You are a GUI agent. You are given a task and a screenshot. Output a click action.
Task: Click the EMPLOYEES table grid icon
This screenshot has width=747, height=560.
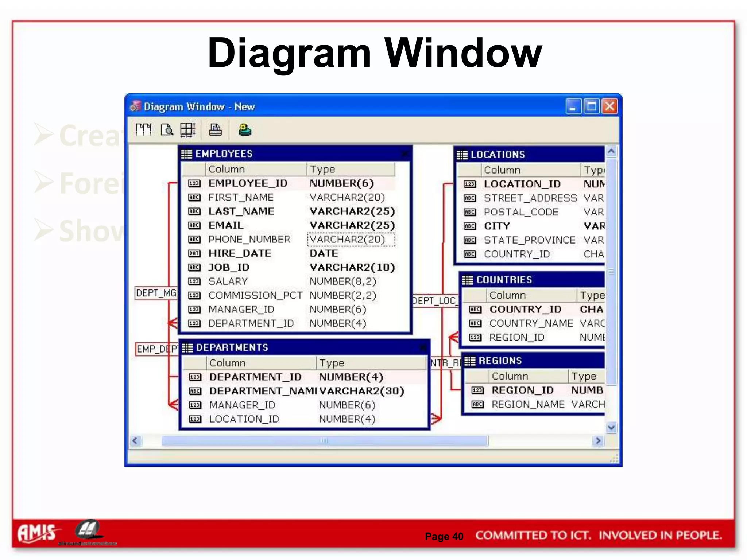[x=186, y=154]
